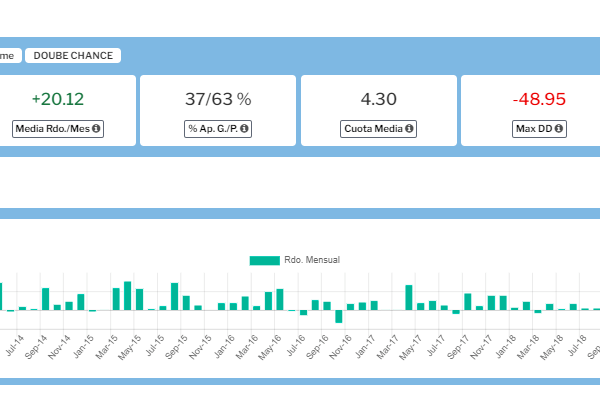The height and width of the screenshot is (396, 600).
Task: Click the tallest bar near May-15
Action: (x=127, y=296)
